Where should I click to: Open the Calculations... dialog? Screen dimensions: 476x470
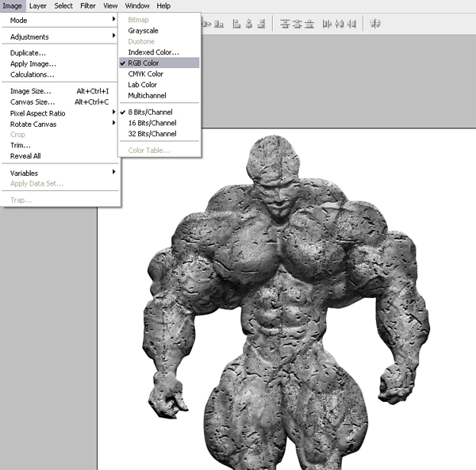[x=60, y=75]
